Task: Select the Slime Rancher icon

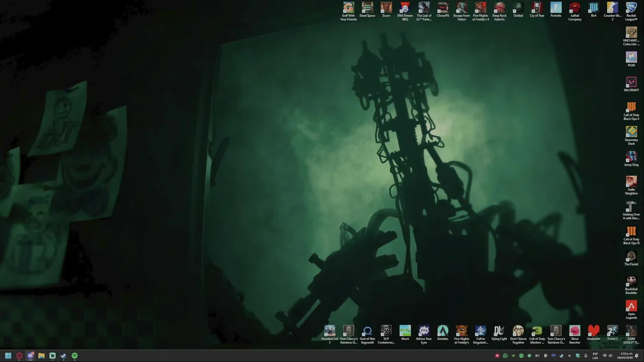Action: click(575, 334)
